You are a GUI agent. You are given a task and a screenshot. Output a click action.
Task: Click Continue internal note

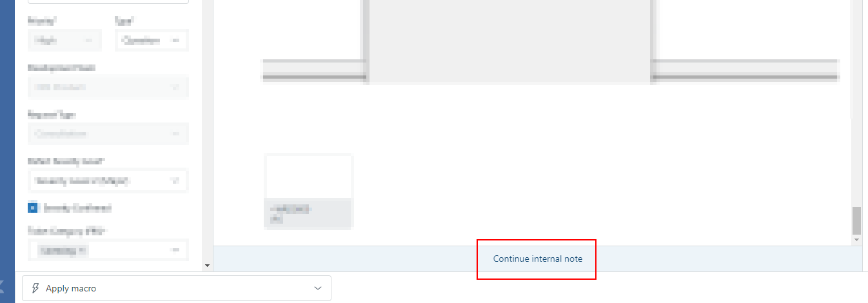click(x=537, y=259)
